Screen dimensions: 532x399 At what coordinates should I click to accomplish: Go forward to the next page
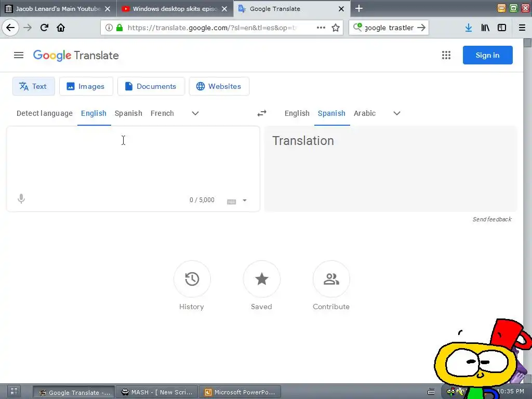tap(28, 28)
